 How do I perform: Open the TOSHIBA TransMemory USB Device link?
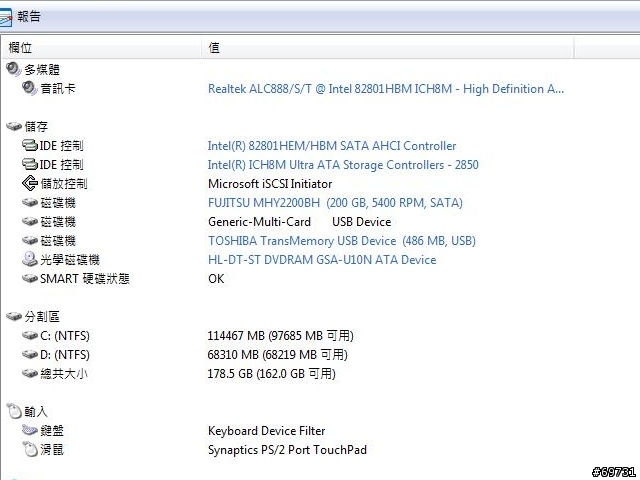pos(342,240)
